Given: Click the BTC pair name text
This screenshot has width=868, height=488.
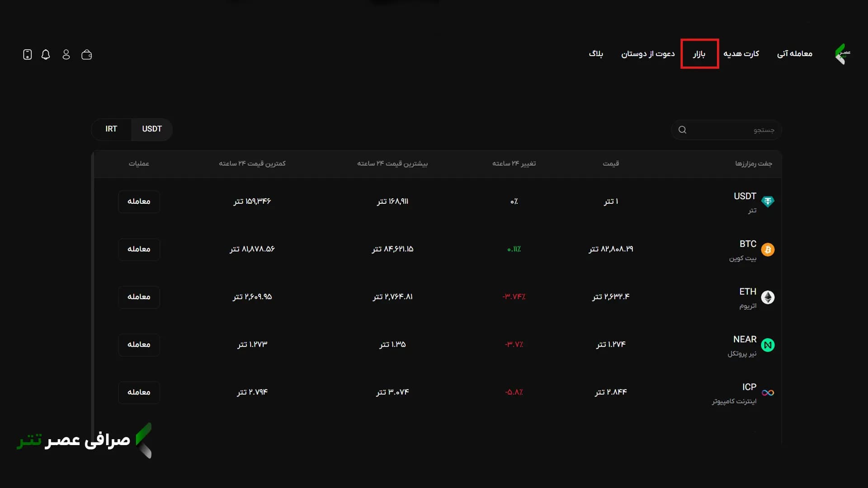Looking at the screenshot, I should click(x=748, y=244).
